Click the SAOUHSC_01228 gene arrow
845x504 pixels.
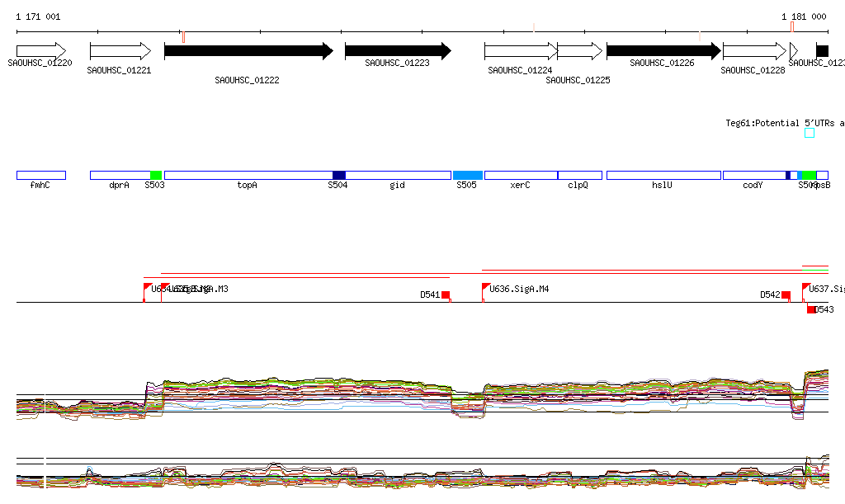754,51
